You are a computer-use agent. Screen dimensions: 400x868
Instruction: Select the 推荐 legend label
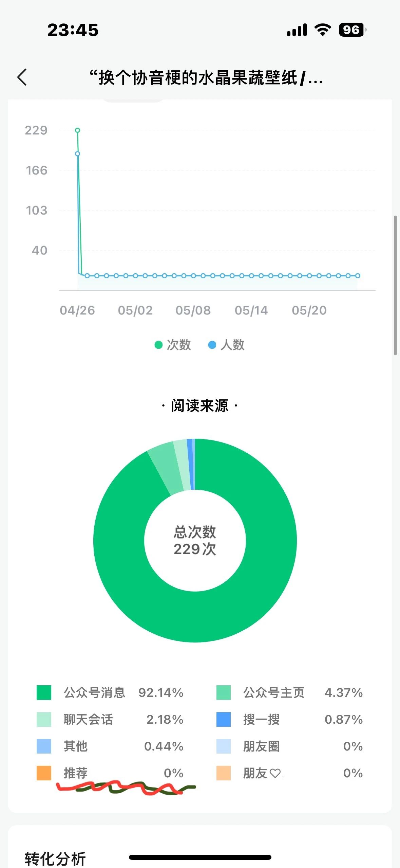click(x=76, y=773)
